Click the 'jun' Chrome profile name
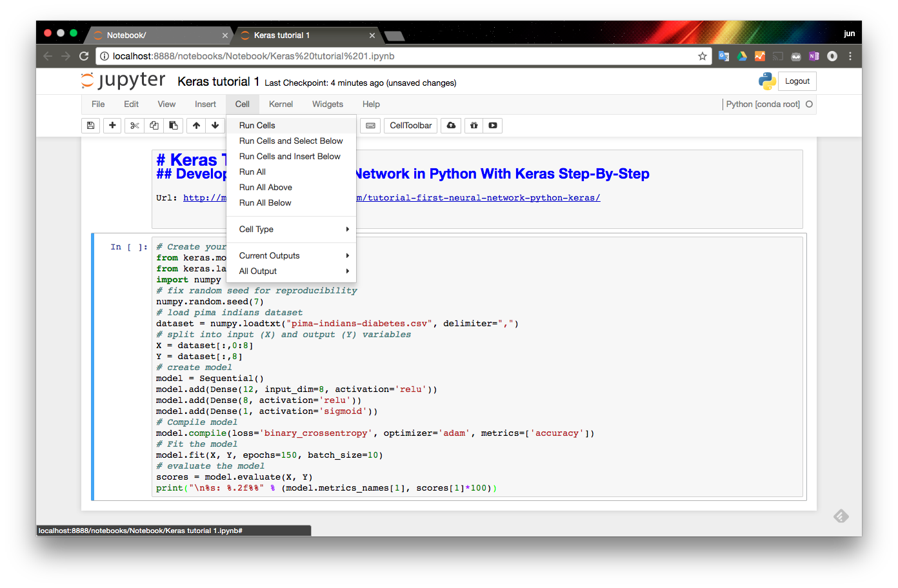 tap(849, 34)
